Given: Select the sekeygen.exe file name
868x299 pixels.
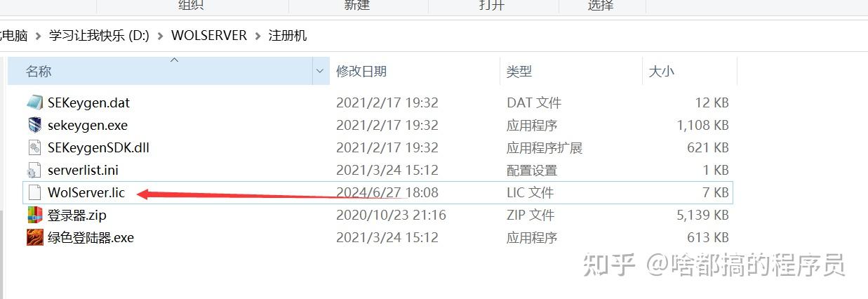Looking at the screenshot, I should point(88,125).
